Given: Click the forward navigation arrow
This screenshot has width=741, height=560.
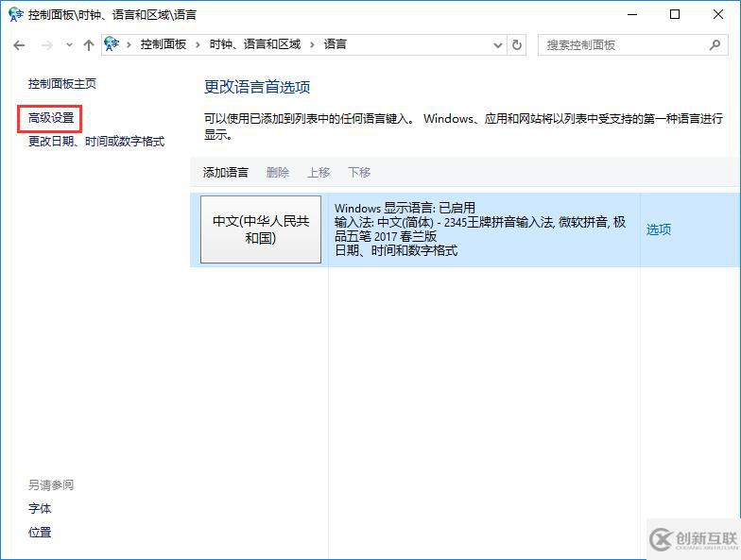Looking at the screenshot, I should coord(45,45).
